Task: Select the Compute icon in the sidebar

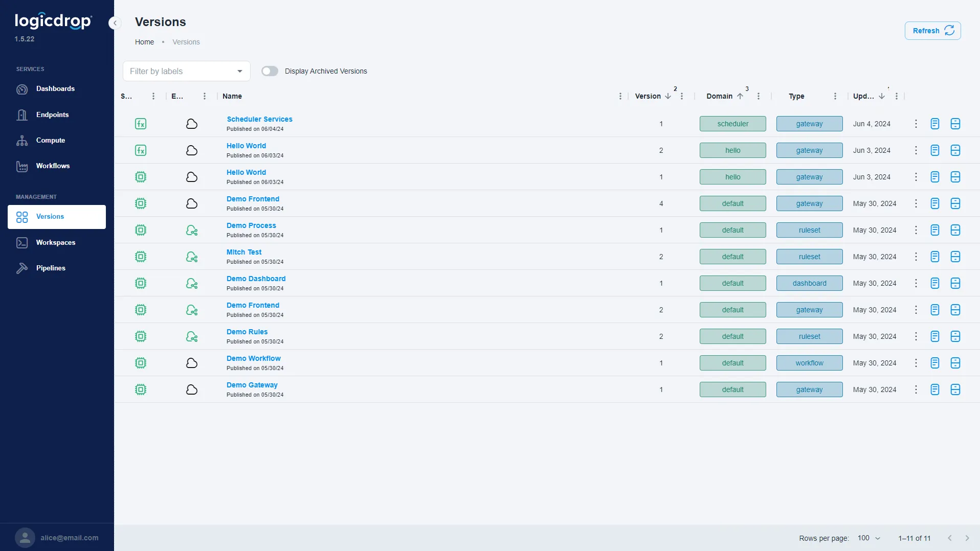Action: click(x=23, y=141)
